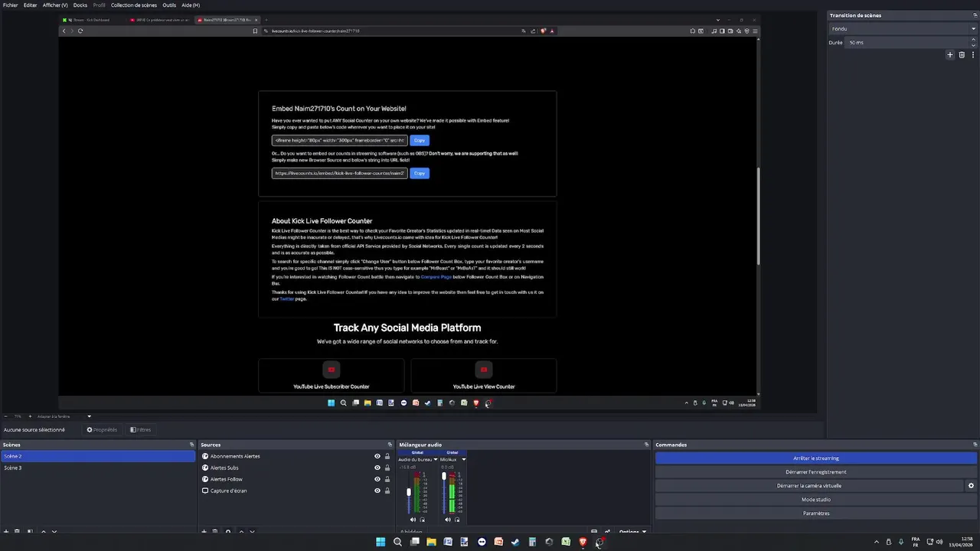This screenshot has width=980, height=551.
Task: Expand Audio du bureau channel menu arrow
Action: click(x=436, y=459)
